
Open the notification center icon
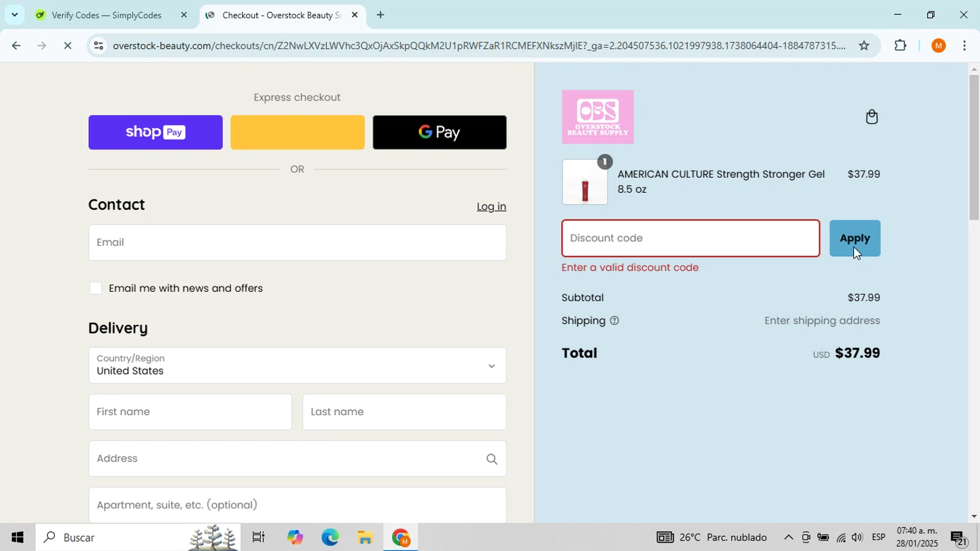pyautogui.click(x=959, y=539)
